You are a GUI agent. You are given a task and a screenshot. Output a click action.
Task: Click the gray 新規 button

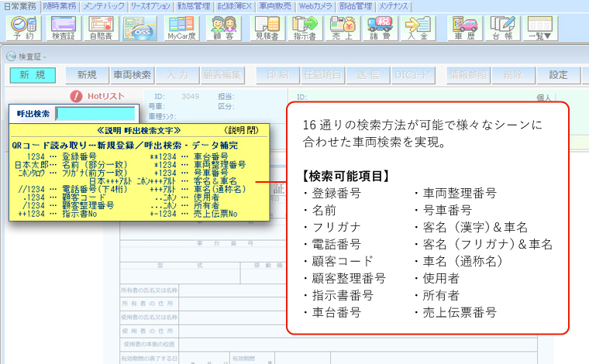pyautogui.click(x=87, y=75)
